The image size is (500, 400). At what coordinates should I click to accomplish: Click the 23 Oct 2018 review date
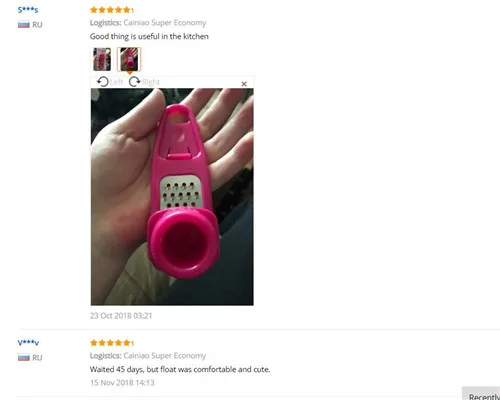[121, 316]
